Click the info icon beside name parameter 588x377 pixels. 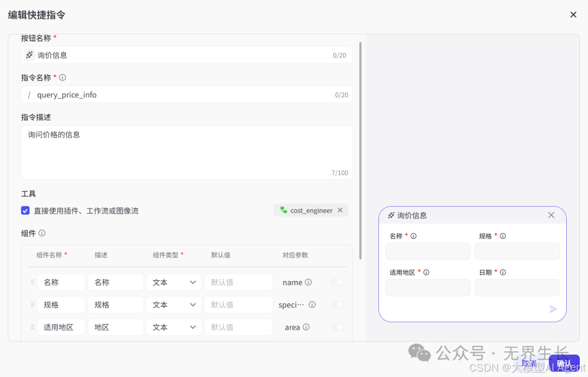point(308,282)
